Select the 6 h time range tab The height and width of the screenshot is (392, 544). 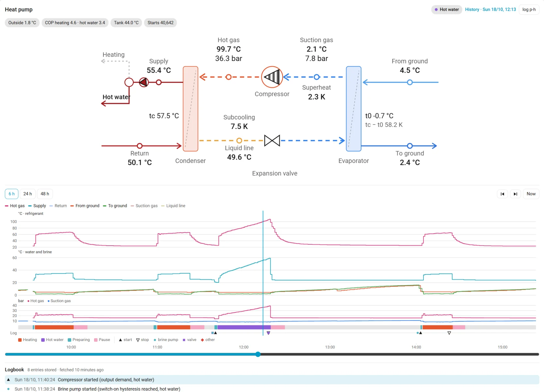[x=11, y=194]
